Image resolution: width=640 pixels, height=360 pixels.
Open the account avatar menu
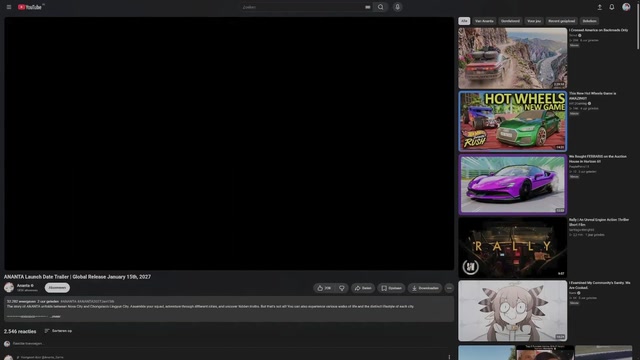(x=626, y=7)
